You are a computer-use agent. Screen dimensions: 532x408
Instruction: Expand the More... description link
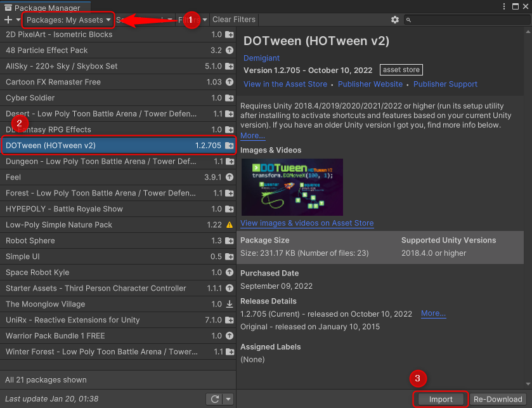coord(252,136)
